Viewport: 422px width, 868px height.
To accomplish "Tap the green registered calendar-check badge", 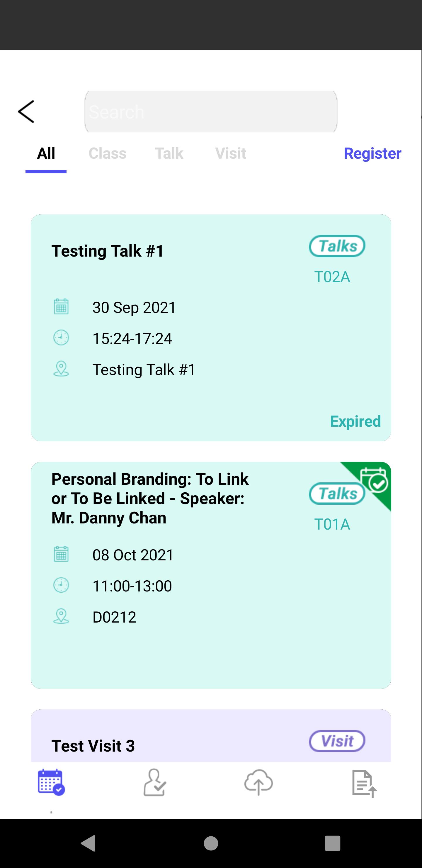I will 374,481.
